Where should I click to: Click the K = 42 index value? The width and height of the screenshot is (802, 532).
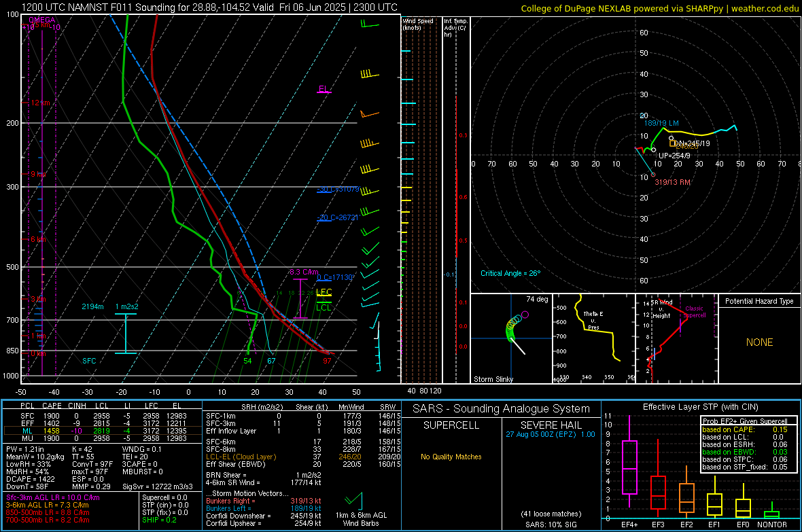tap(82, 449)
